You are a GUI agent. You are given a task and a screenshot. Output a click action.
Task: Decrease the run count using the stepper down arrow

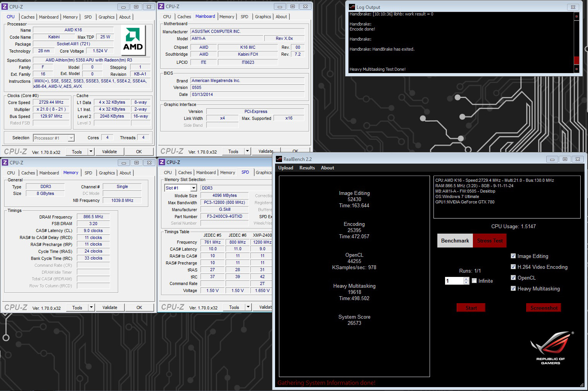[466, 283]
